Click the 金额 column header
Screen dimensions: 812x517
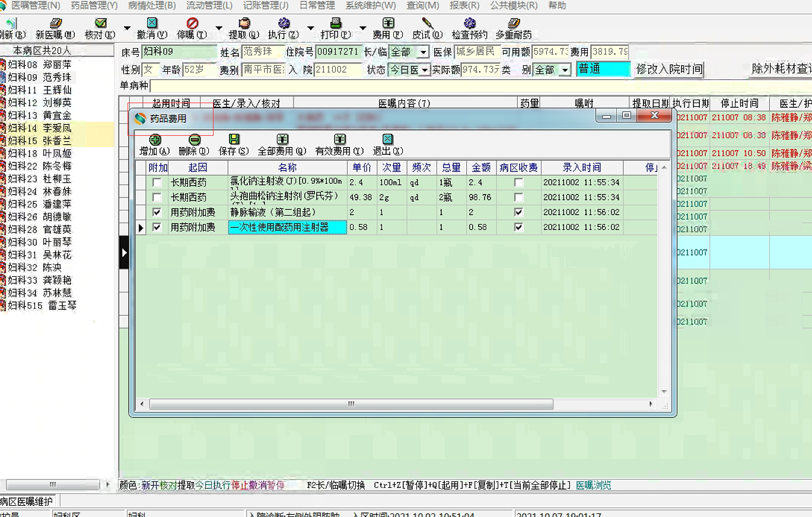tap(481, 168)
